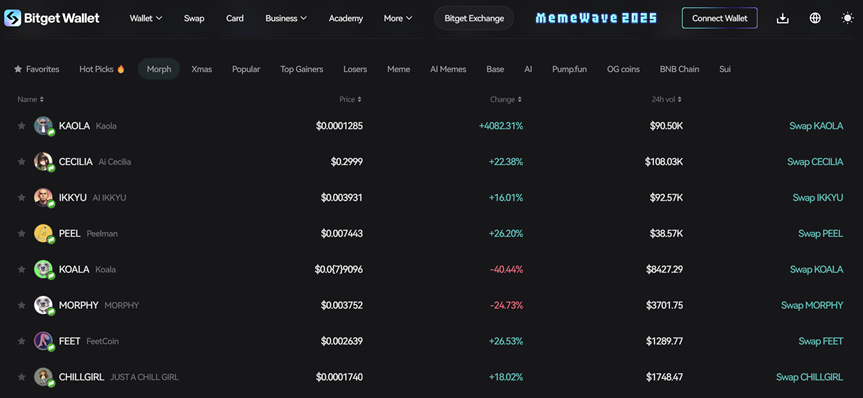Image resolution: width=863 pixels, height=398 pixels.
Task: Click the MORPHY token avatar
Action: coord(43,305)
